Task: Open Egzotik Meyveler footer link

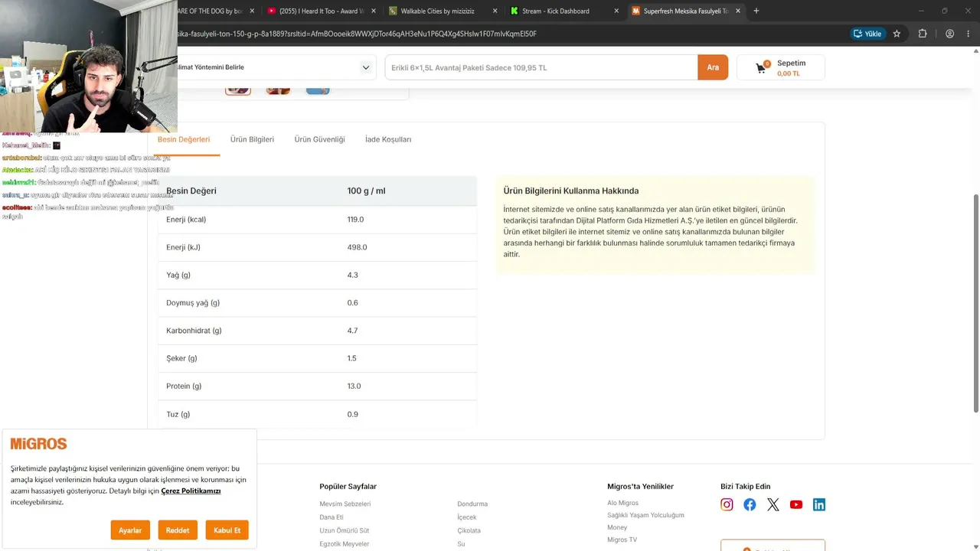Action: coord(345,544)
